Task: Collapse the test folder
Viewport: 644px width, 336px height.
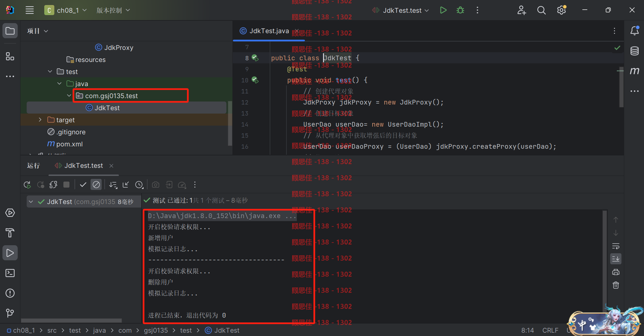Action: coord(50,71)
